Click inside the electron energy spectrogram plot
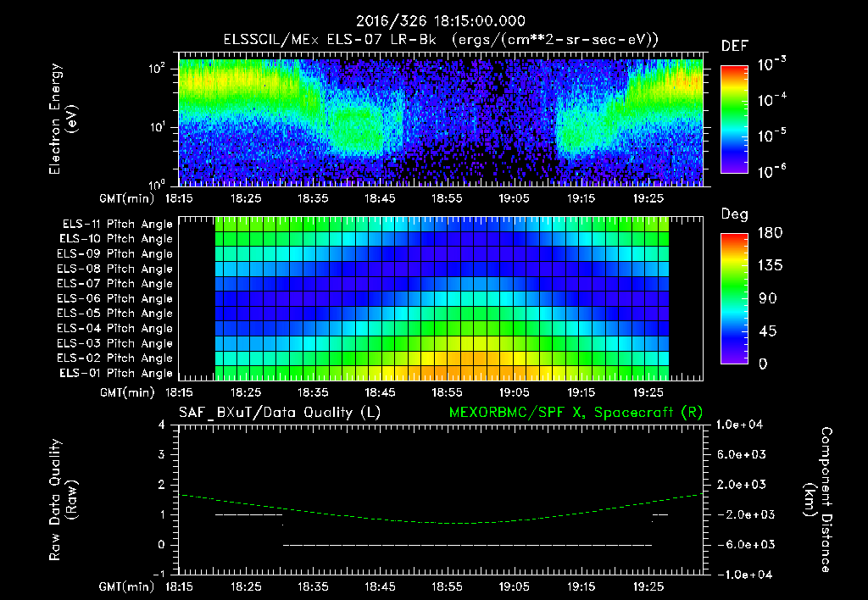Image resolution: width=868 pixels, height=600 pixels. (x=441, y=119)
